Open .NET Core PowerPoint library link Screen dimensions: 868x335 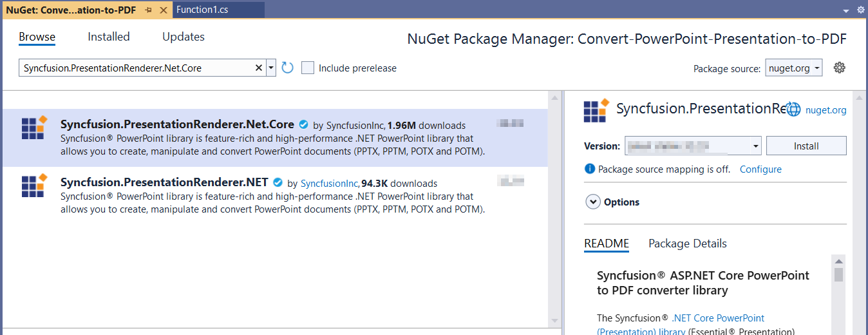(681, 325)
